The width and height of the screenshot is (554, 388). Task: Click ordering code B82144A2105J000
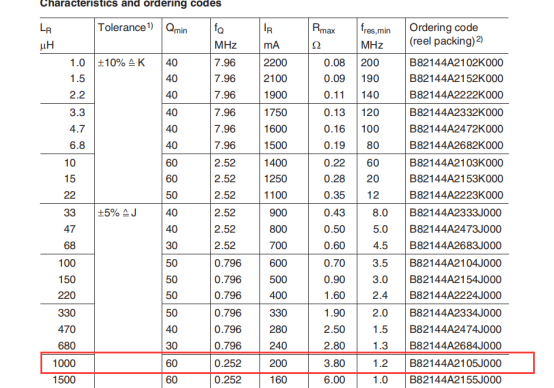[x=455, y=363]
